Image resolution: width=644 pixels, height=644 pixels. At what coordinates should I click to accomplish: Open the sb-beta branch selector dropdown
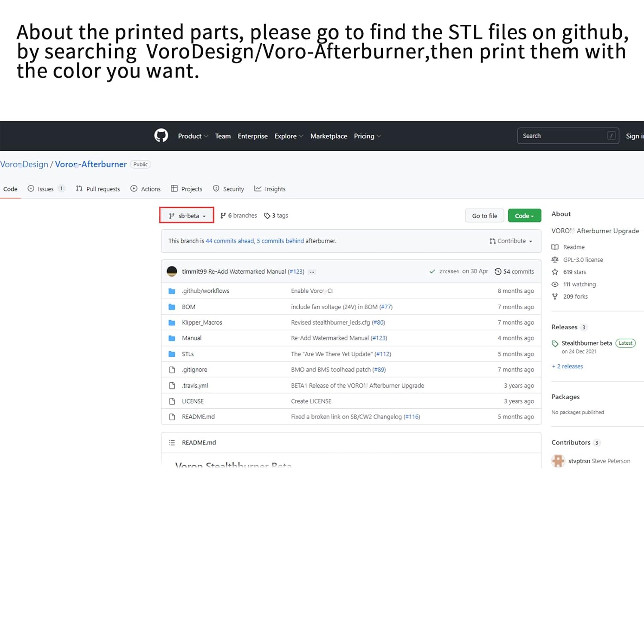(187, 216)
